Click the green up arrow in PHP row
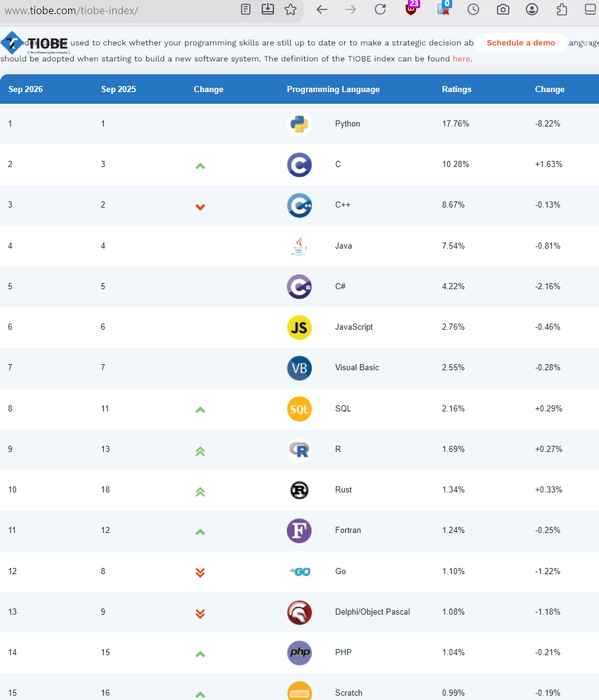Screen dimensions: 599x700 (200, 655)
